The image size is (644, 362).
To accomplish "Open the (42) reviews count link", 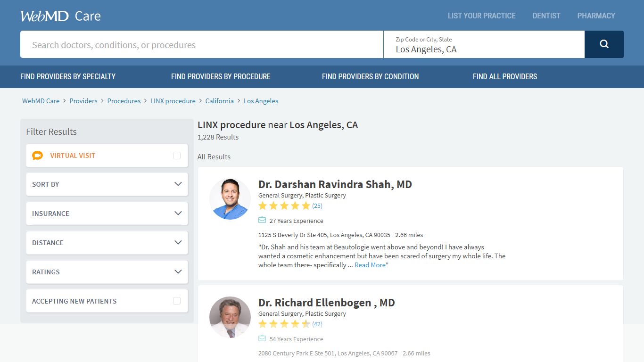I will pos(317,324).
